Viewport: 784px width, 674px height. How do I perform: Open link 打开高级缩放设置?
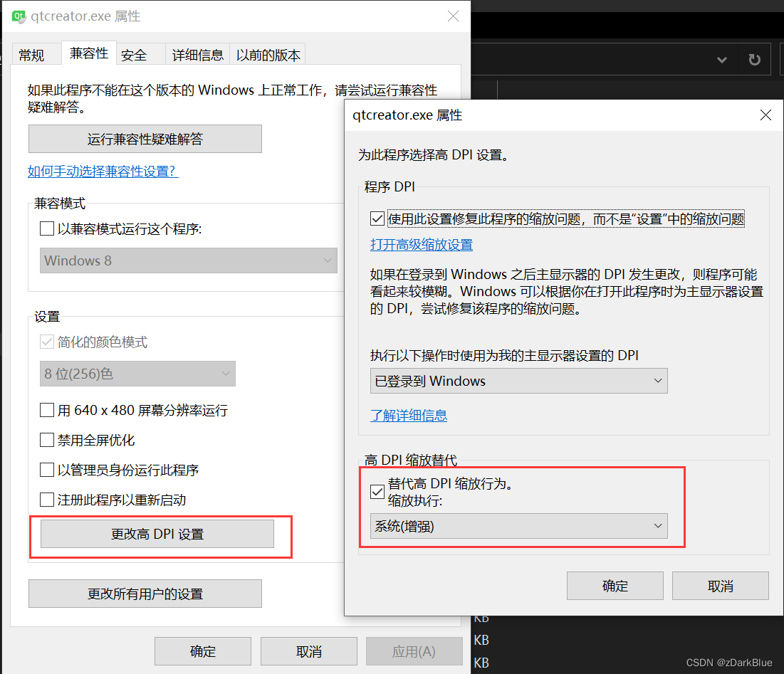[422, 245]
